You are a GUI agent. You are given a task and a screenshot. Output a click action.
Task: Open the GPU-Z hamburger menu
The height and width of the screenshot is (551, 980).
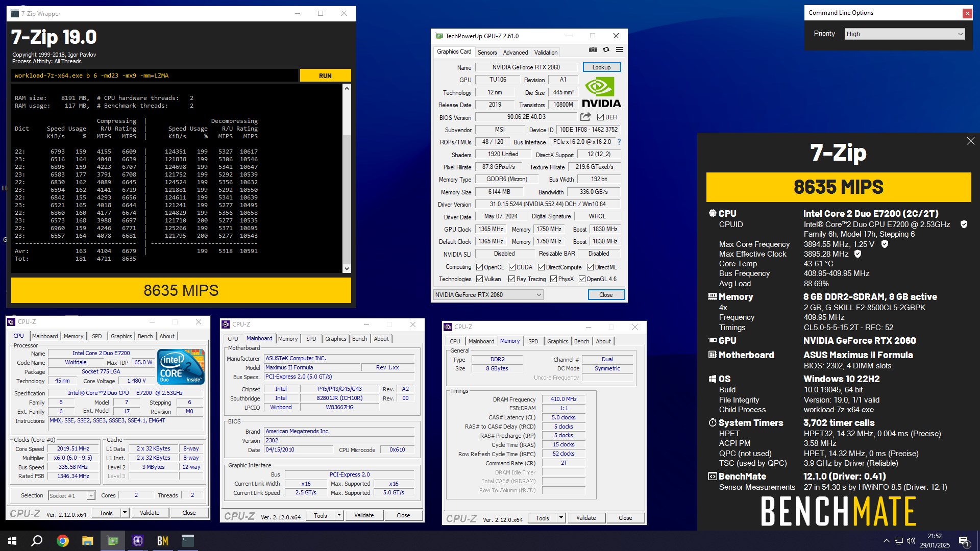(x=619, y=50)
